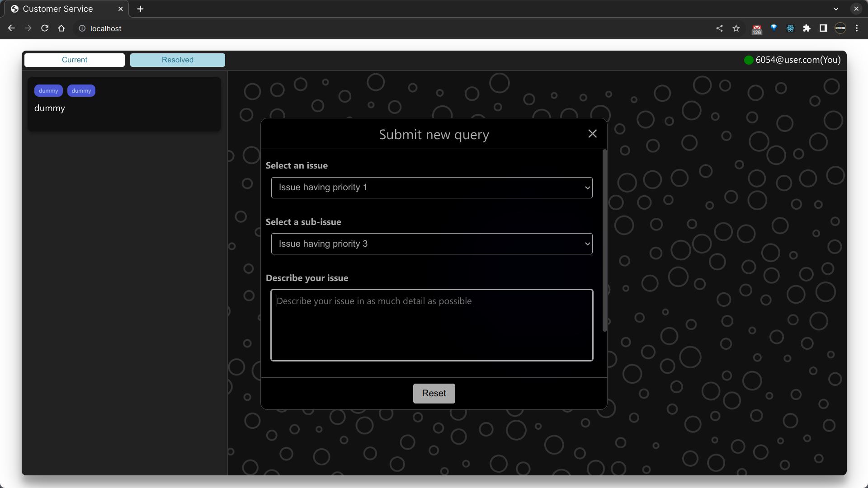
Task: Switch to the Resolved tab
Action: 177,60
